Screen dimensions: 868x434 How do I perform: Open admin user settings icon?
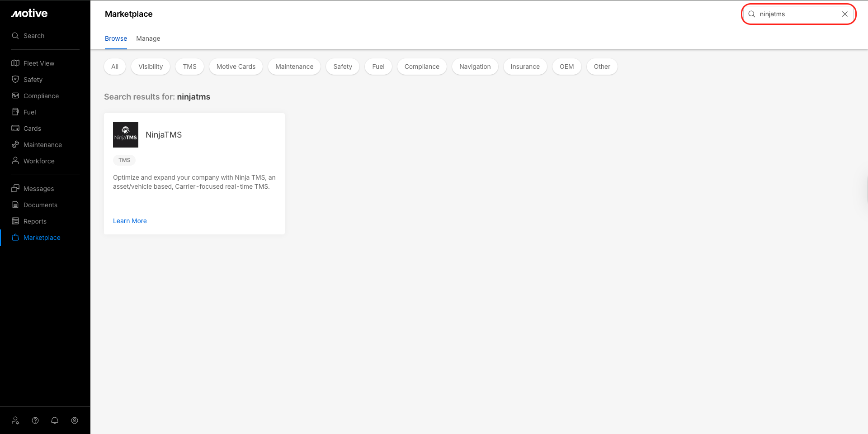(x=16, y=420)
